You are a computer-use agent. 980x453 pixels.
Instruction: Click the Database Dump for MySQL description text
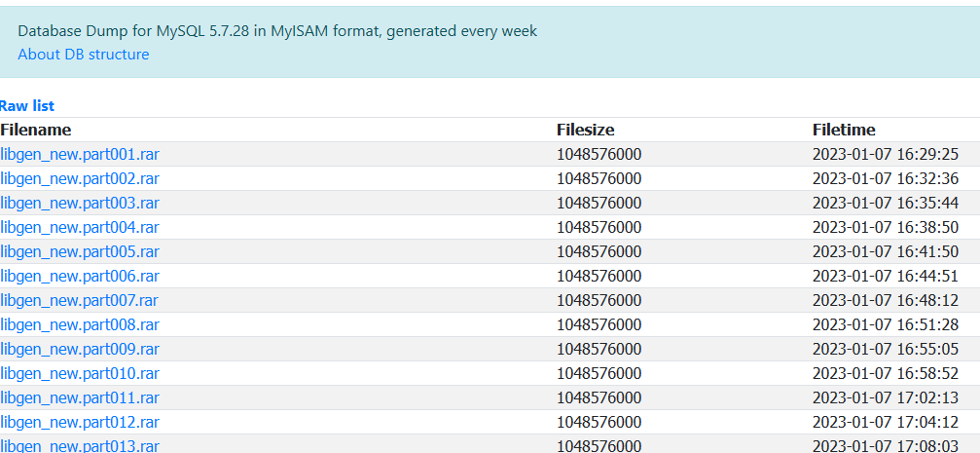pyautogui.click(x=277, y=30)
